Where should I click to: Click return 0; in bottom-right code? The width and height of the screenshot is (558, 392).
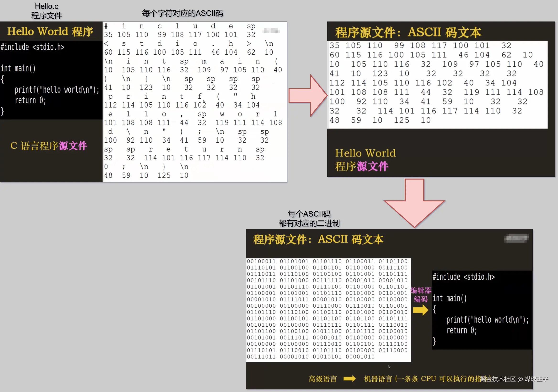coord(461,330)
